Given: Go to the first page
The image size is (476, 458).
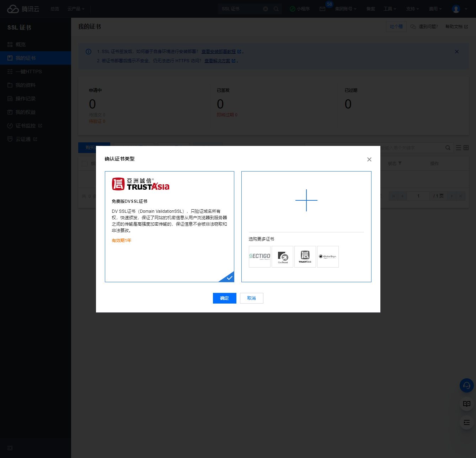Looking at the screenshot, I should click(393, 196).
